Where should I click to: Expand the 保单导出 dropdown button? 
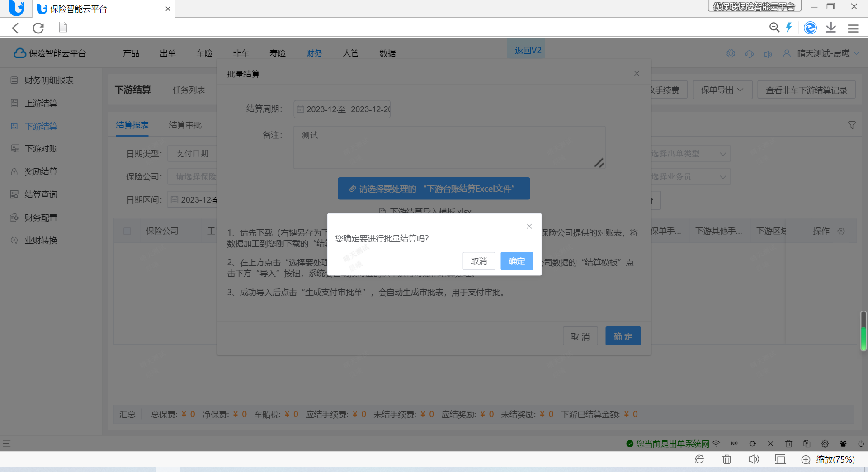722,90
